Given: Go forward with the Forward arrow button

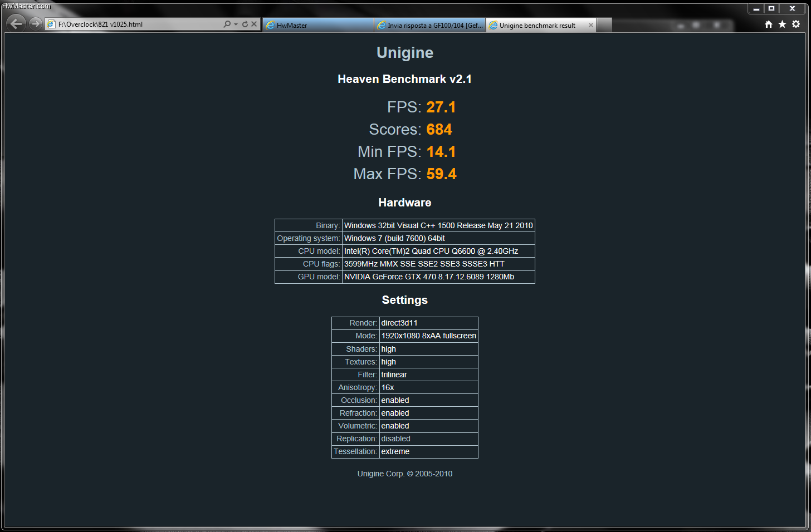Looking at the screenshot, I should coord(36,23).
